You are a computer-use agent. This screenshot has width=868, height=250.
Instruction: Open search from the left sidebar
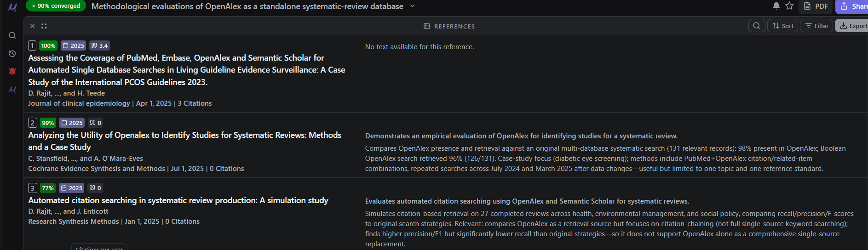click(12, 35)
